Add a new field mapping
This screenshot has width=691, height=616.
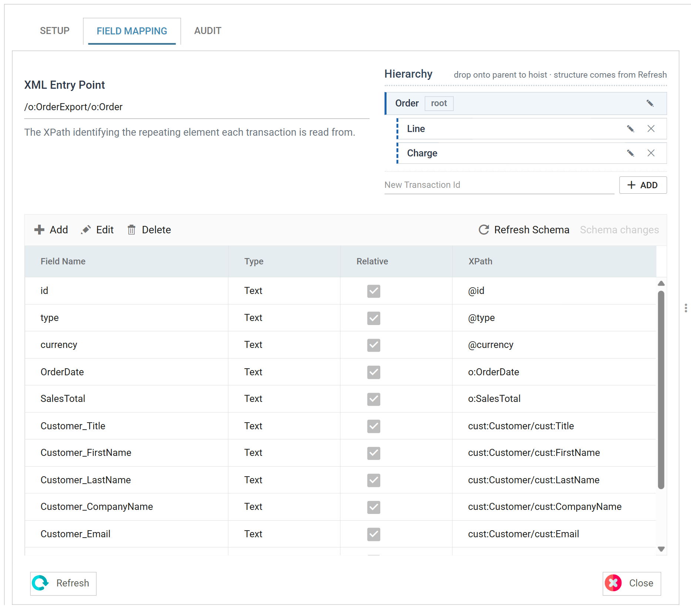coord(51,230)
